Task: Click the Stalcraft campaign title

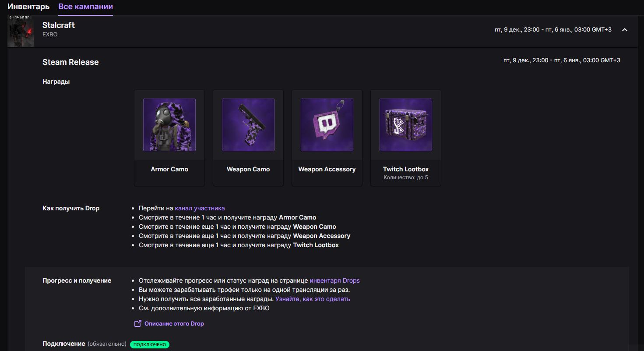Action: coord(59,25)
